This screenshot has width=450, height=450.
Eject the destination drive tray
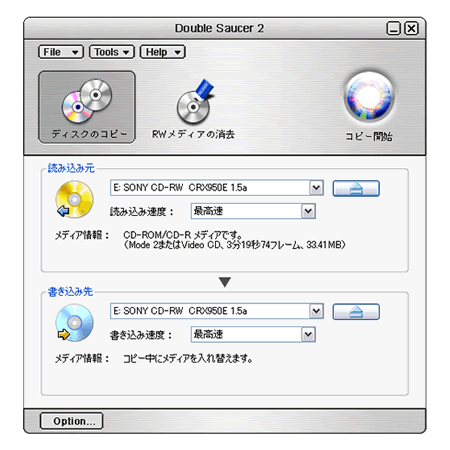point(356,312)
